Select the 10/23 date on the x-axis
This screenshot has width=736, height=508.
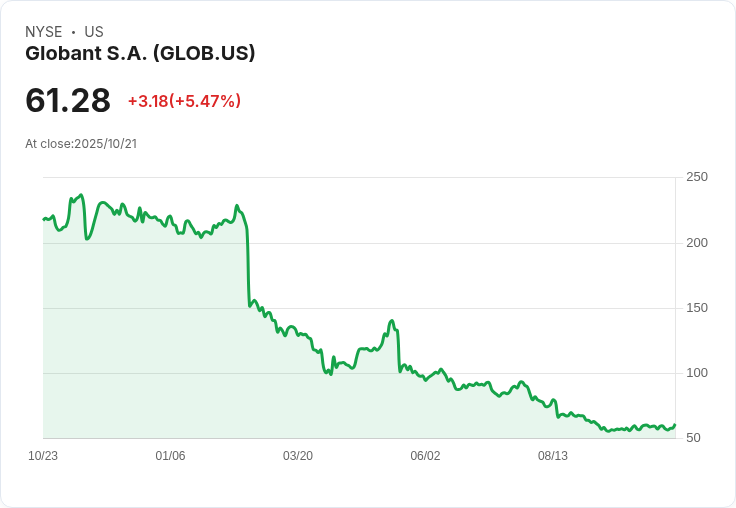(x=43, y=456)
